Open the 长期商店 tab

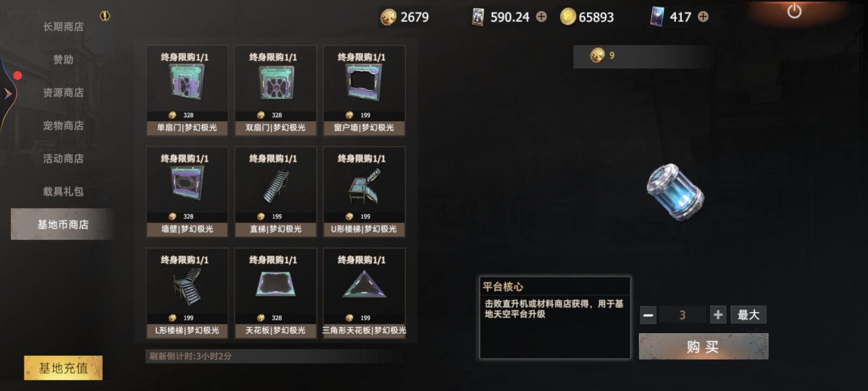(x=63, y=27)
